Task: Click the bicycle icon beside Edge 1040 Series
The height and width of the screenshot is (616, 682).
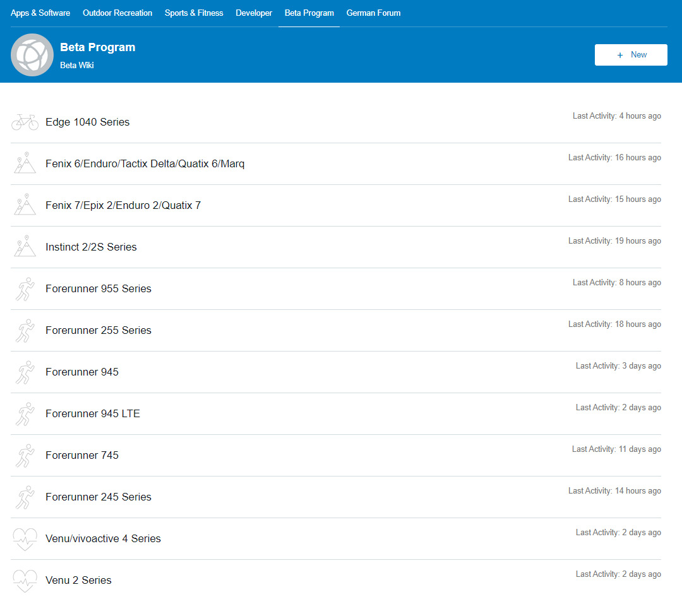Action: click(x=25, y=122)
